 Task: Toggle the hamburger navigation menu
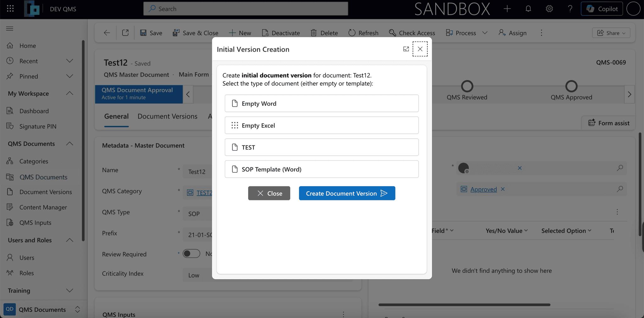(10, 29)
